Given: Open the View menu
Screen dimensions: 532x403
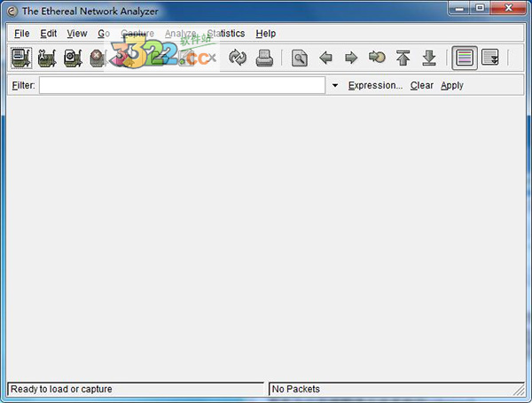Looking at the screenshot, I should coord(77,34).
